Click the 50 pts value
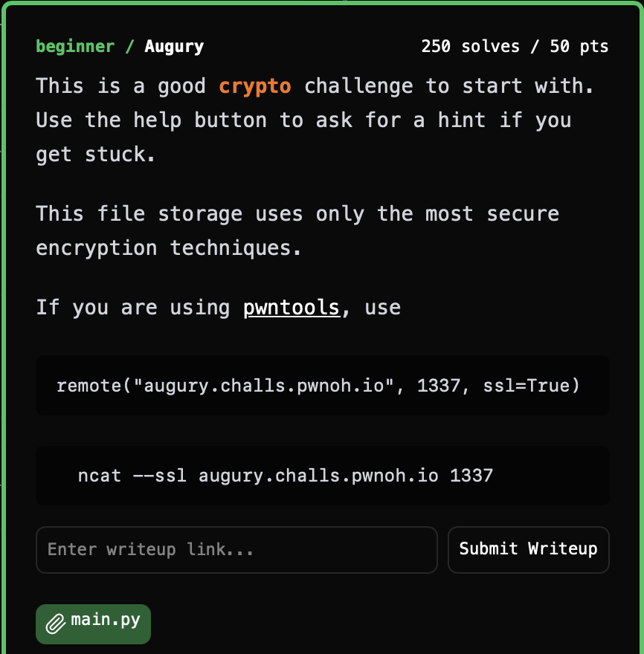Viewport: 644px width, 654px height. [x=579, y=47]
